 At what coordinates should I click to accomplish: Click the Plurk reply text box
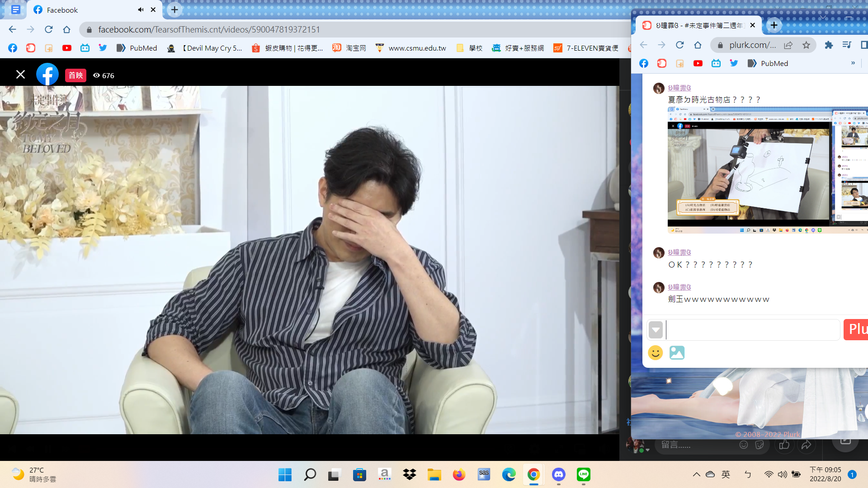[x=753, y=330]
